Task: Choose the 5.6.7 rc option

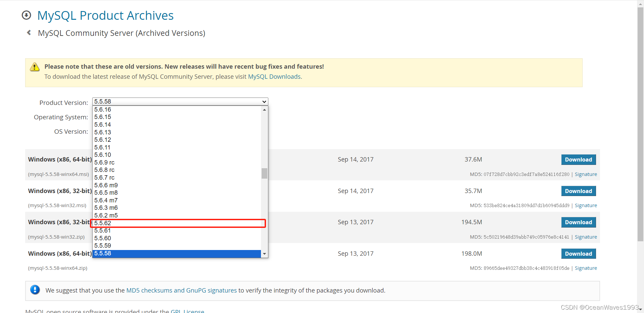Action: coord(177,178)
